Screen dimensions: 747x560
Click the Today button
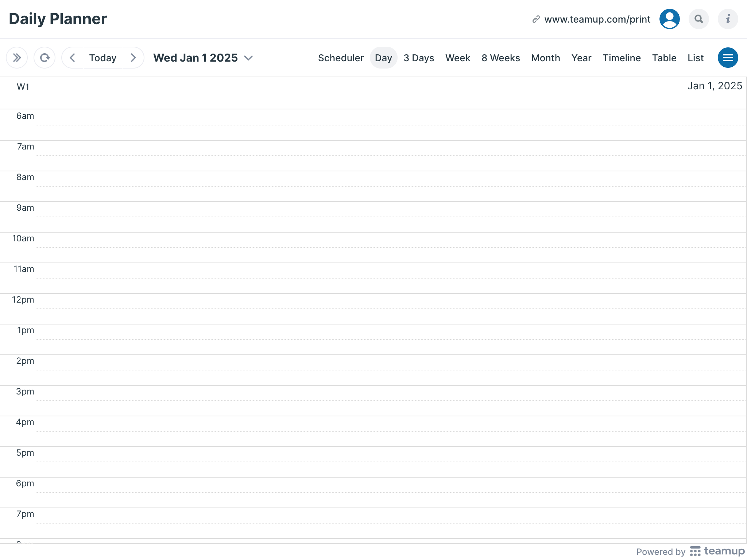point(102,58)
